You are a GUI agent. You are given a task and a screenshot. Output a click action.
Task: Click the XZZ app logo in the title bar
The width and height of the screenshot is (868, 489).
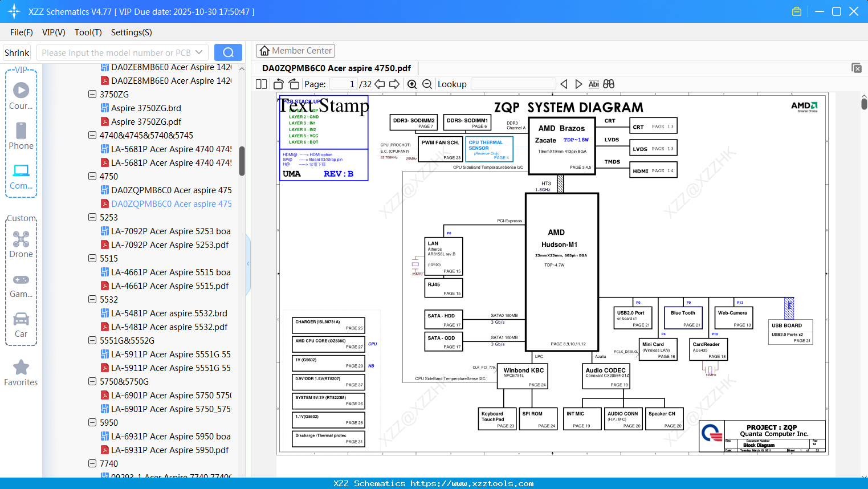click(x=14, y=11)
